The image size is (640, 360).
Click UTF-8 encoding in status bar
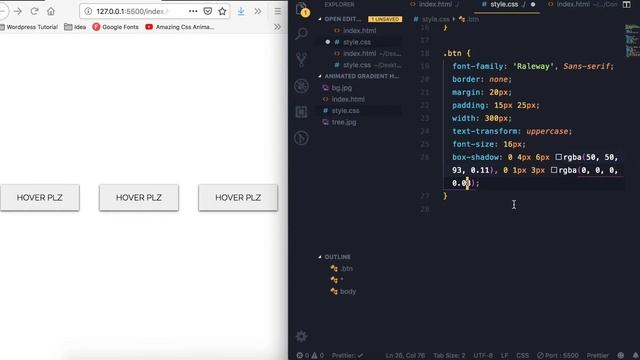(x=483, y=356)
